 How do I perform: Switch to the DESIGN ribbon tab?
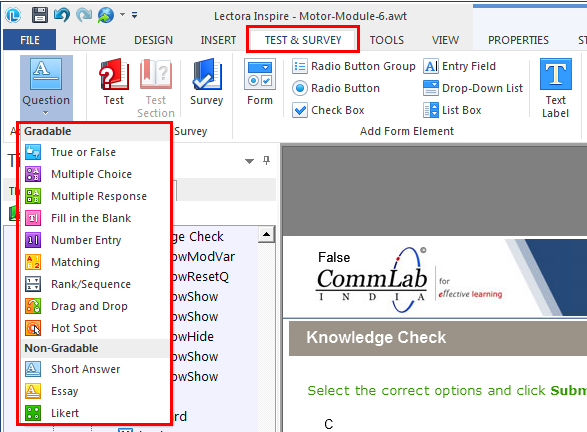(x=153, y=40)
